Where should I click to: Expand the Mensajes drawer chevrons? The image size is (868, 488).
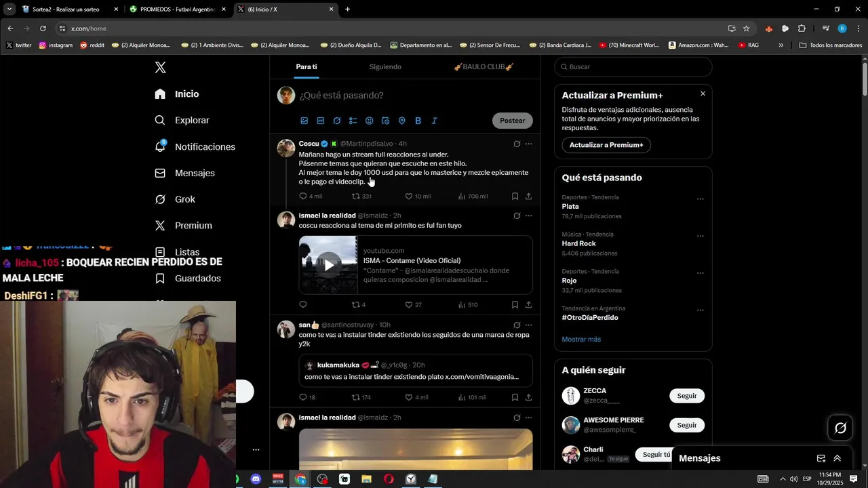[837, 458]
